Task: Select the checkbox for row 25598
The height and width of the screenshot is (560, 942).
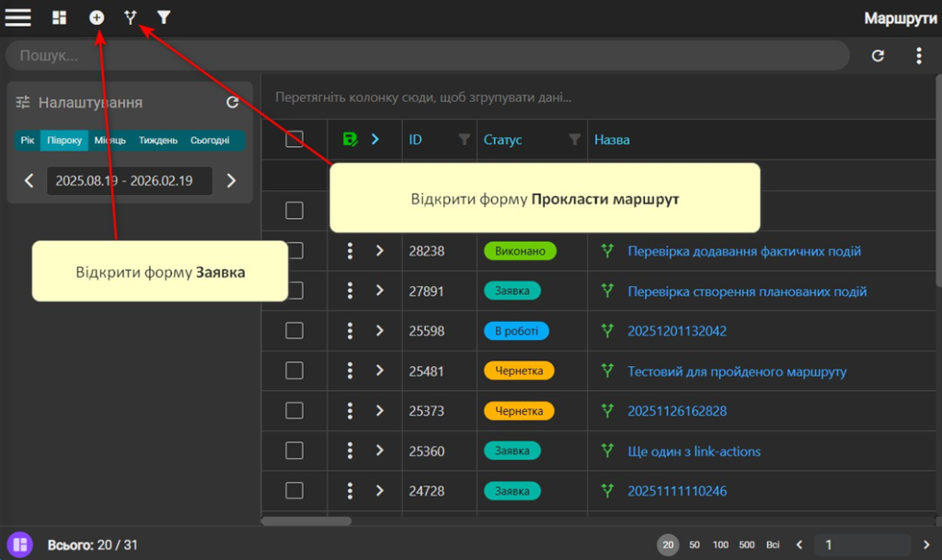Action: [293, 331]
